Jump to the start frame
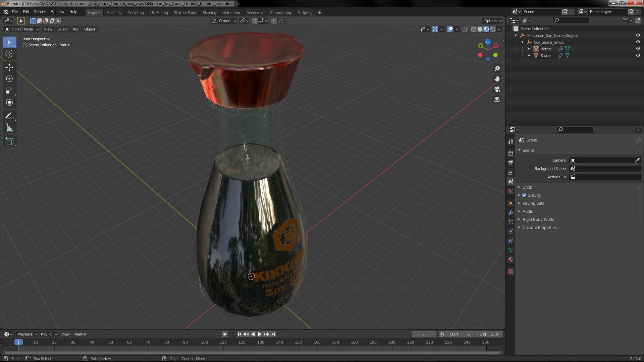This screenshot has width=644, height=362. click(239, 334)
